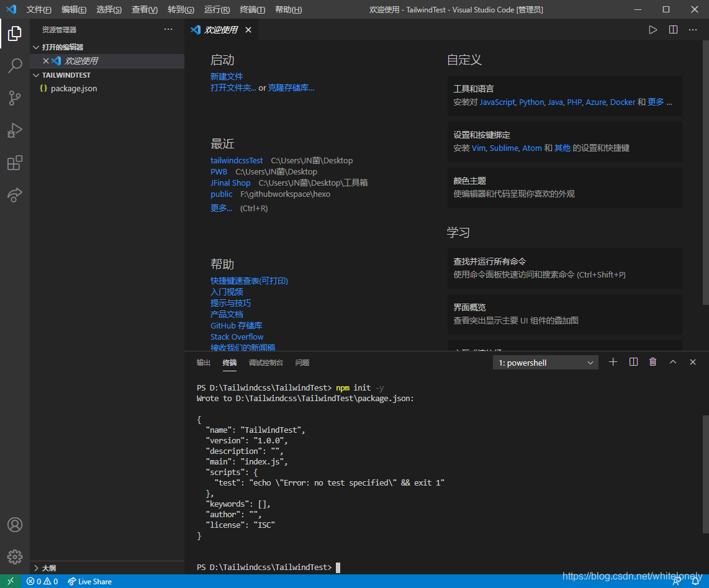Open the 转到(G) menu

click(181, 9)
